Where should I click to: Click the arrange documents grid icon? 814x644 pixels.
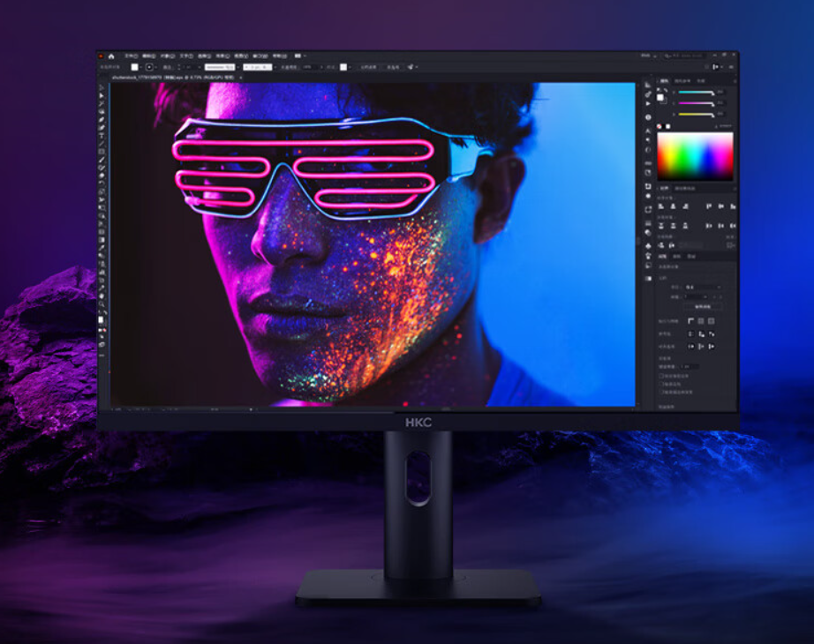pos(298,56)
